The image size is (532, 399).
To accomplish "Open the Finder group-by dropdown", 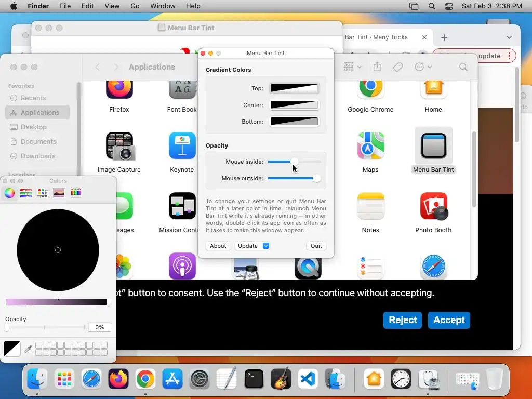I will pyautogui.click(x=352, y=67).
